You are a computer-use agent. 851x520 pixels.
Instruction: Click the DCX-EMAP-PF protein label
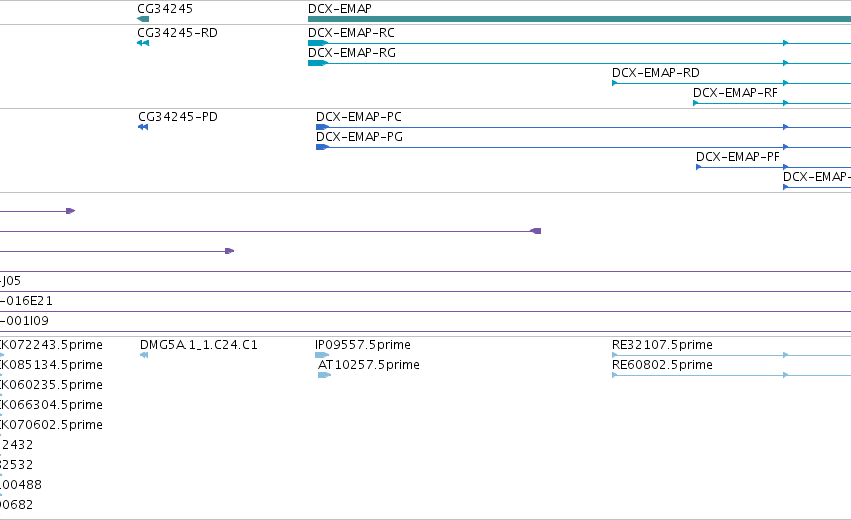tap(738, 157)
